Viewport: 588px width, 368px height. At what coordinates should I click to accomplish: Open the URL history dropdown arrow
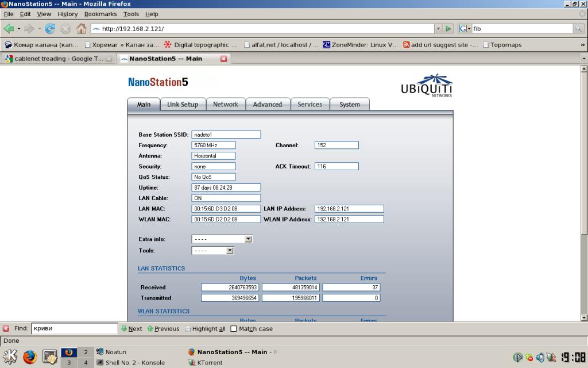coord(438,29)
